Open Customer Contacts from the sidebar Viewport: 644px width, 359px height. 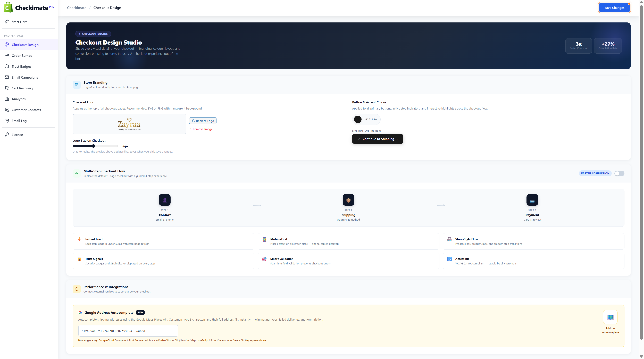(x=29, y=110)
